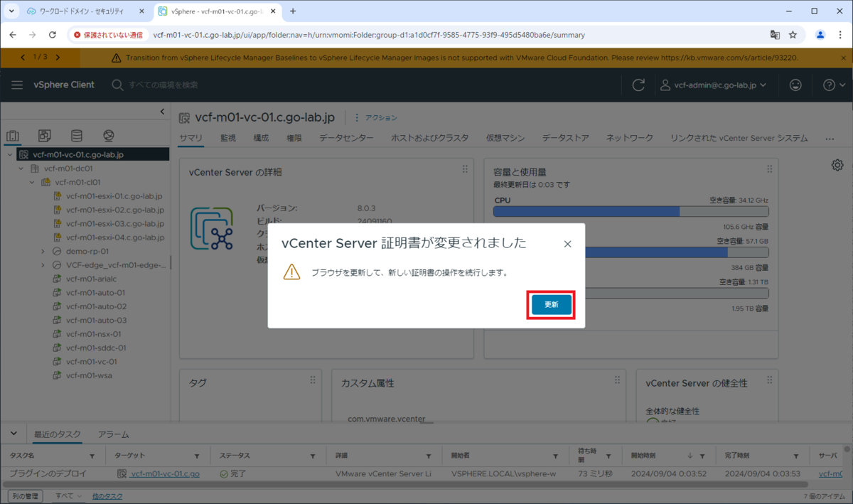The height and width of the screenshot is (504, 853).
Task: Select VMs and Templates inventory icon
Action: click(x=44, y=135)
